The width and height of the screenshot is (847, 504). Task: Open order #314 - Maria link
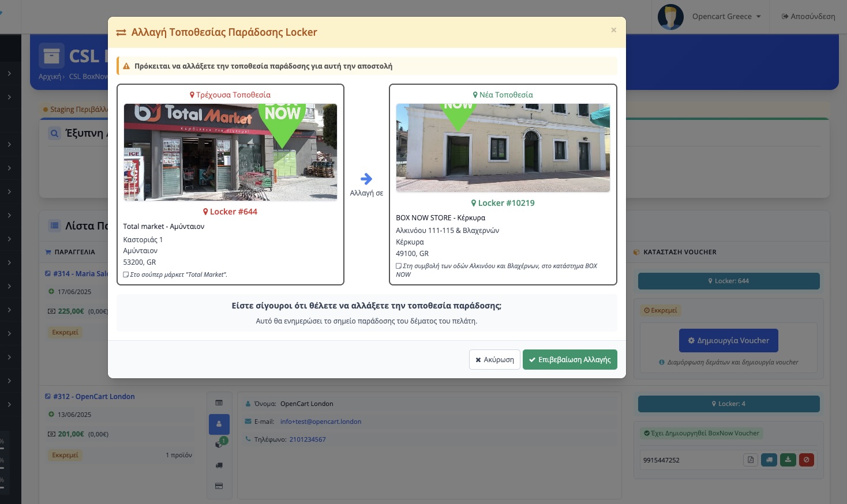[80, 274]
